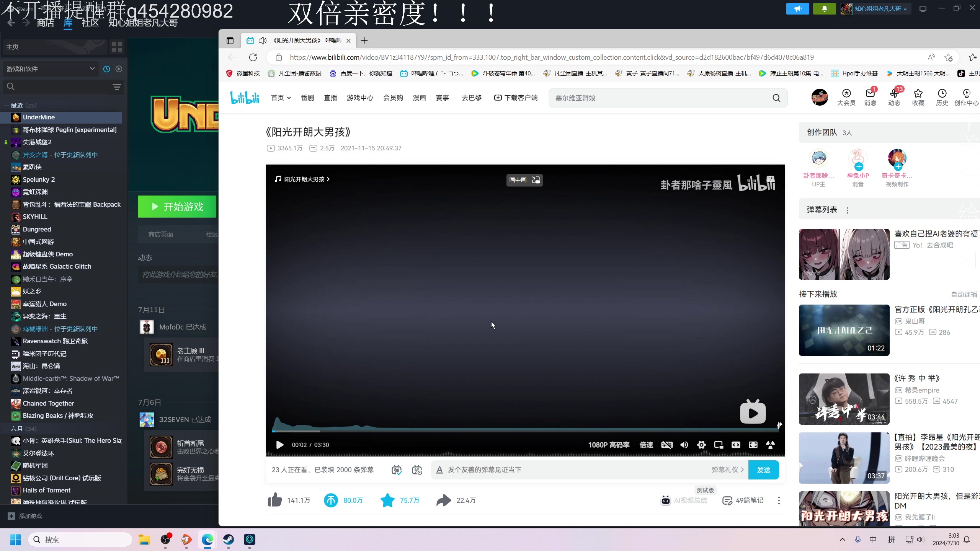This screenshot has width=980, height=551.
Task: Toggle Steam recent-activity clock filter
Action: pos(106,69)
